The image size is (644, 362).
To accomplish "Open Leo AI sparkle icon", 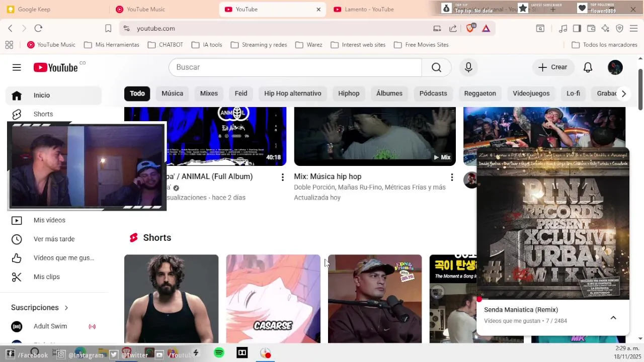I will point(606,29).
